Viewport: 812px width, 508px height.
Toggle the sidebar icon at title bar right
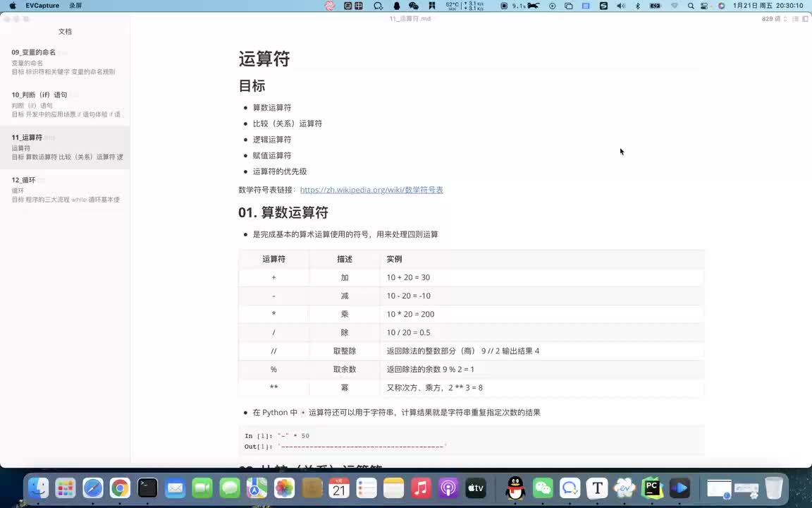coord(805,18)
